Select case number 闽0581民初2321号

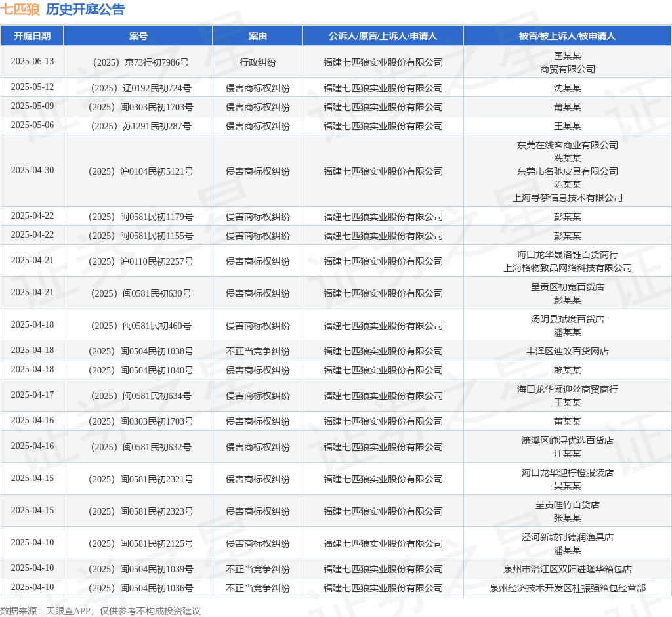[140, 479]
